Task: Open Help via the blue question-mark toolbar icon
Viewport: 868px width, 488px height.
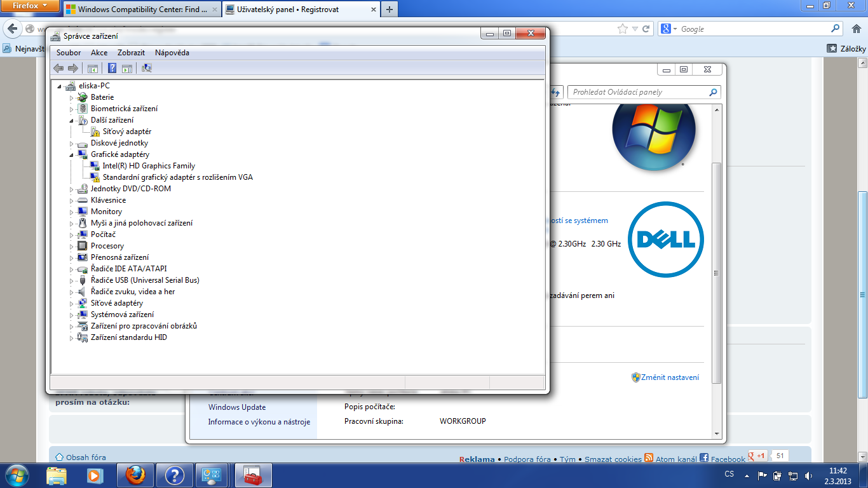Action: 112,68
